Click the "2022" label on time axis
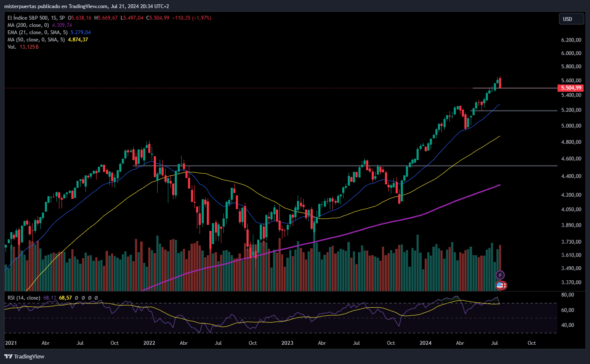Image resolution: width=590 pixels, height=364 pixels. tap(149, 343)
